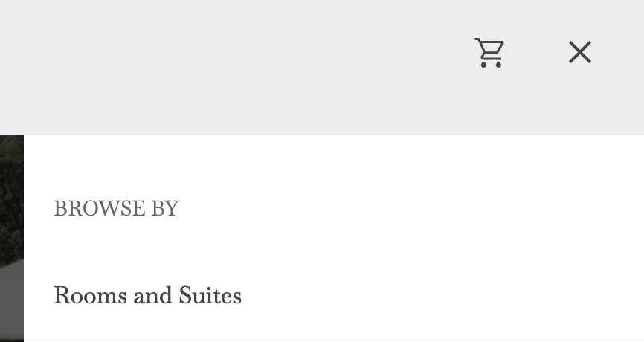The height and width of the screenshot is (342, 644).
Task: Click the X button next to the cart
Action: pos(580,52)
